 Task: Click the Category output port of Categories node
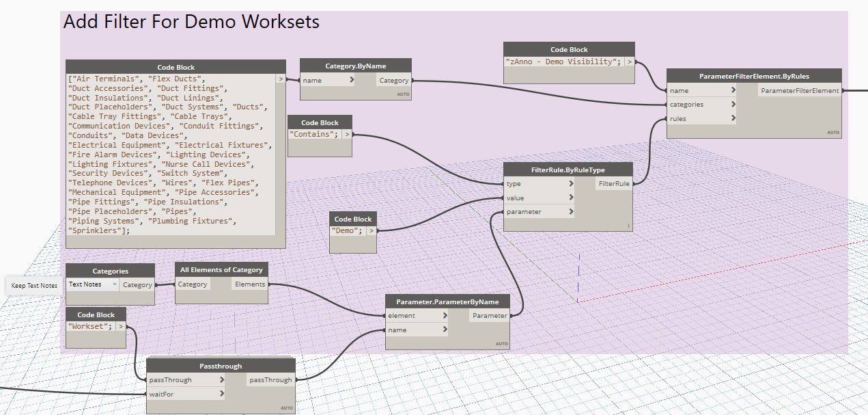click(137, 285)
